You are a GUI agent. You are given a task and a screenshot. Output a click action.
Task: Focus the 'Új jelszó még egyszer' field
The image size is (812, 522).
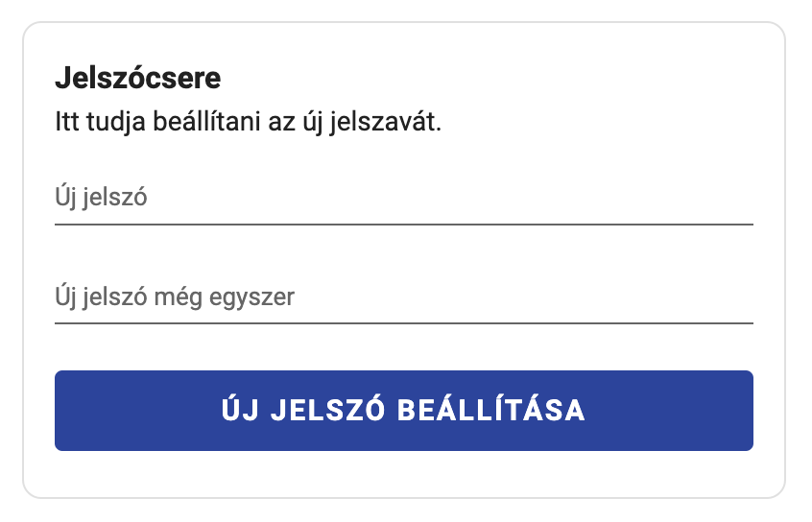[403, 297]
